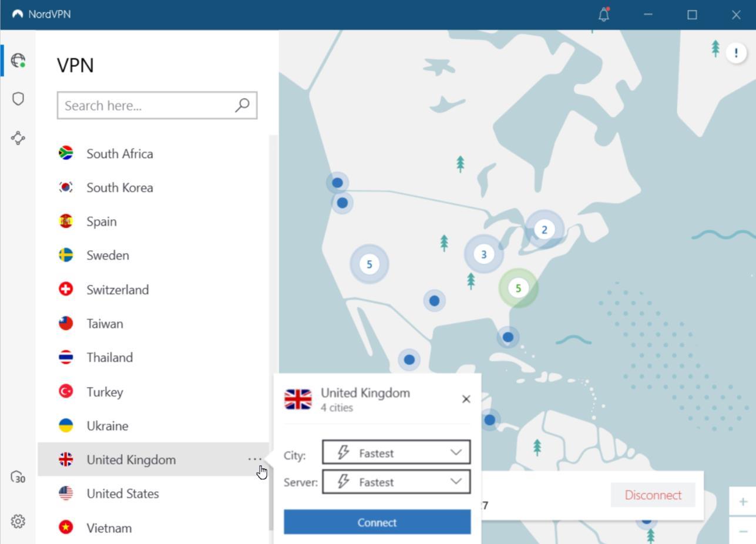The image size is (756, 544).
Task: Click the Spain flag icon
Action: click(66, 221)
